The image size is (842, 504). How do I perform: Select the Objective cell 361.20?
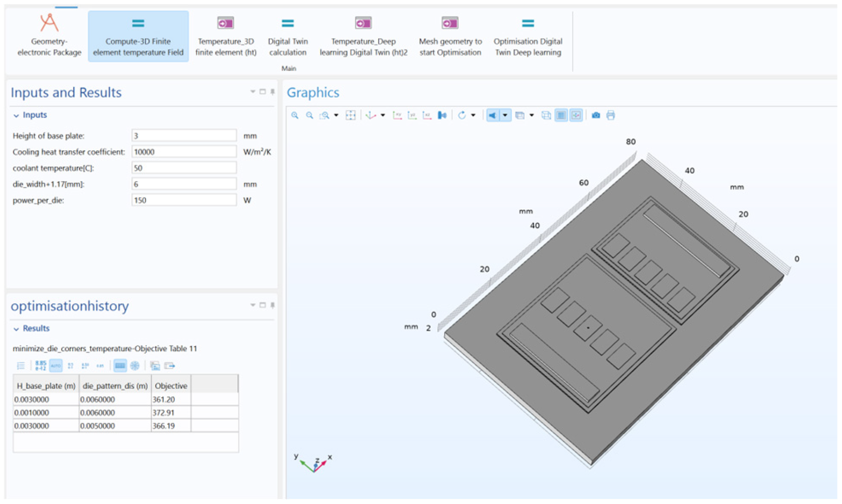[x=171, y=400]
